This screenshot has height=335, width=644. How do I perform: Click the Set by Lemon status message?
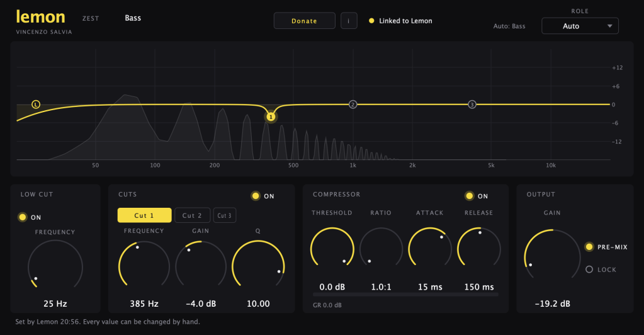click(108, 321)
